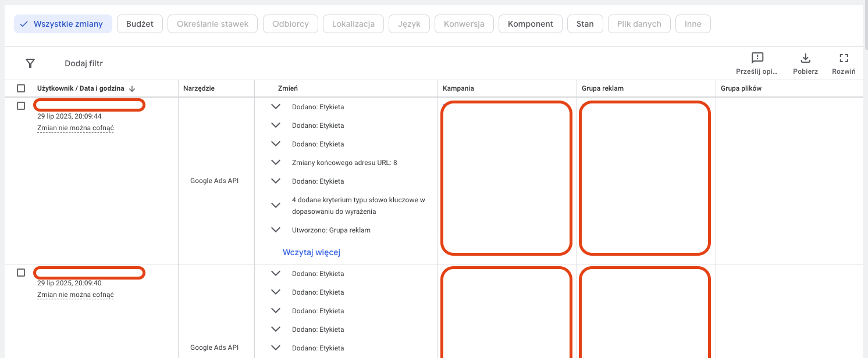Switch to the Budżet filter tab
Viewport: 868px width, 358px height.
tap(140, 24)
